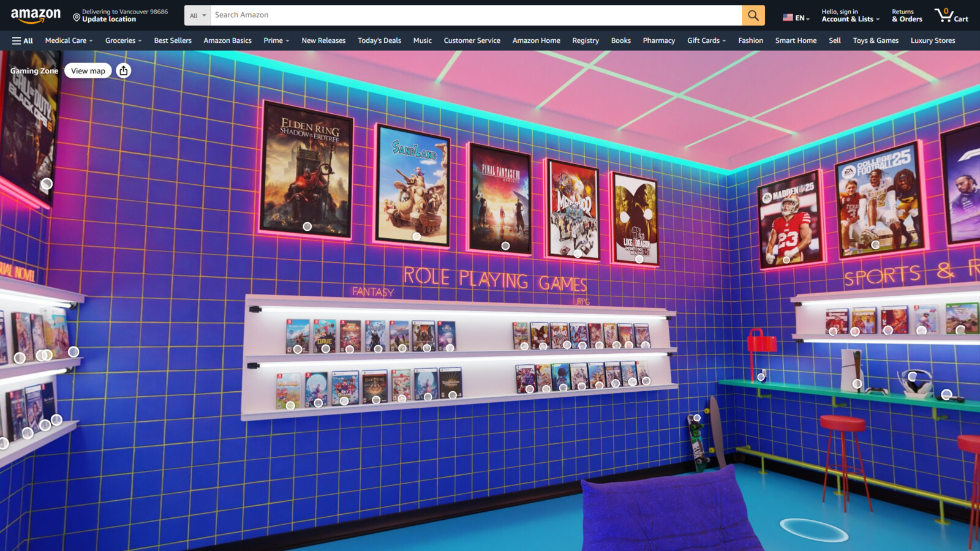Viewport: 980px width, 551px height.
Task: Click the Sell link
Action: point(834,40)
